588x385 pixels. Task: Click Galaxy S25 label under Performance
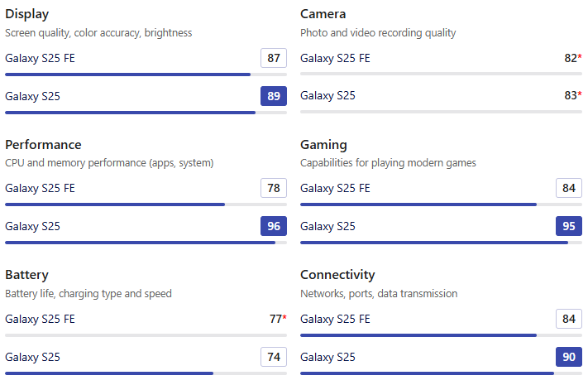[32, 227]
